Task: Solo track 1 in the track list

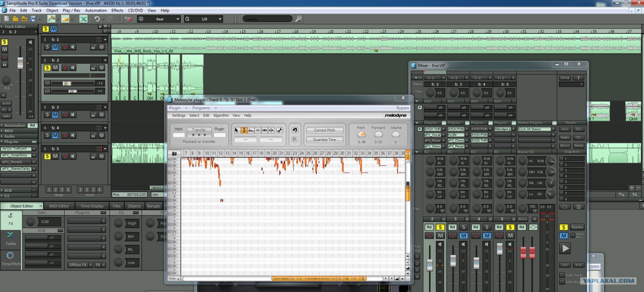Action: [x=47, y=47]
